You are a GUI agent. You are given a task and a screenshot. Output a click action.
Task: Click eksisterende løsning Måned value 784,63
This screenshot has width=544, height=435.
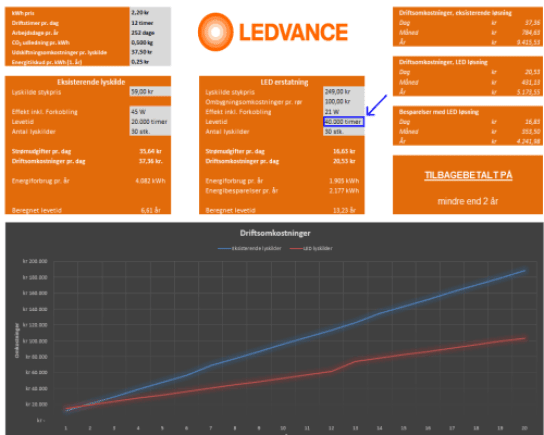tap(531, 32)
